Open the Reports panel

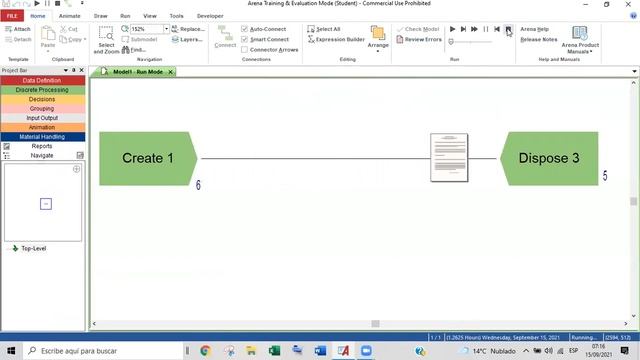pos(42,146)
